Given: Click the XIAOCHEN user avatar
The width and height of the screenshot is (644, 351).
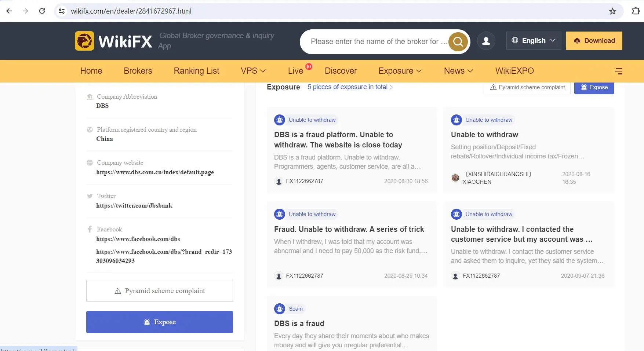Looking at the screenshot, I should [455, 178].
